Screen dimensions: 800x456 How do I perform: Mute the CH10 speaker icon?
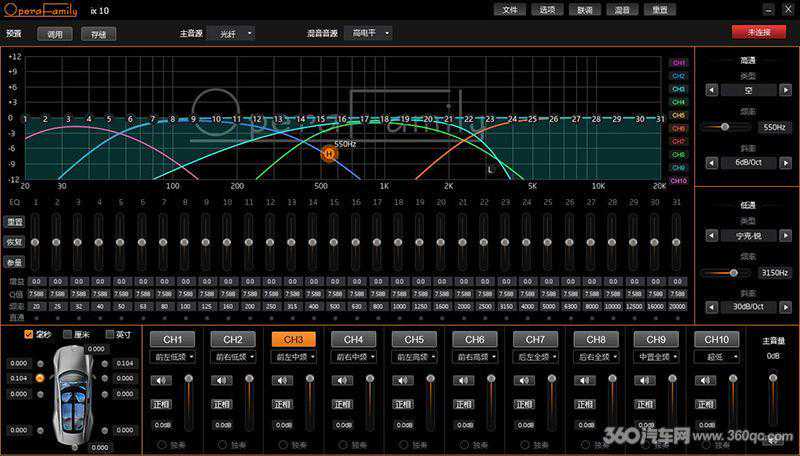pos(704,380)
